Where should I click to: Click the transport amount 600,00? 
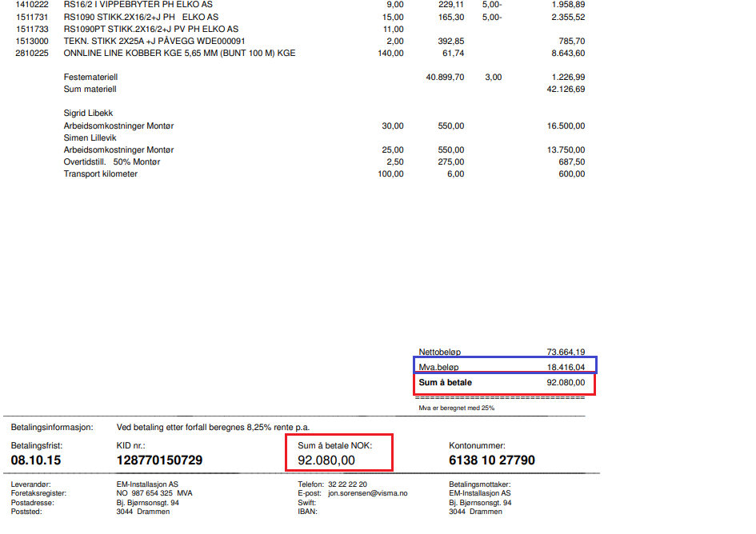coord(572,174)
